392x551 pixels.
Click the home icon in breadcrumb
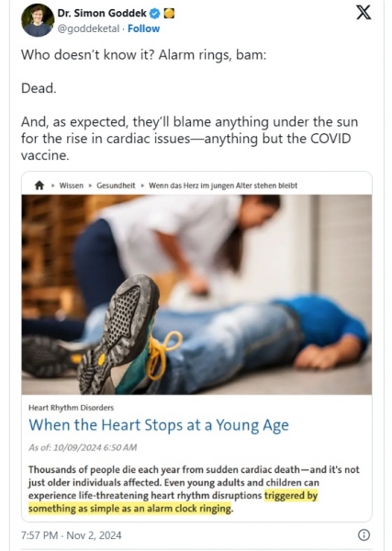click(39, 186)
